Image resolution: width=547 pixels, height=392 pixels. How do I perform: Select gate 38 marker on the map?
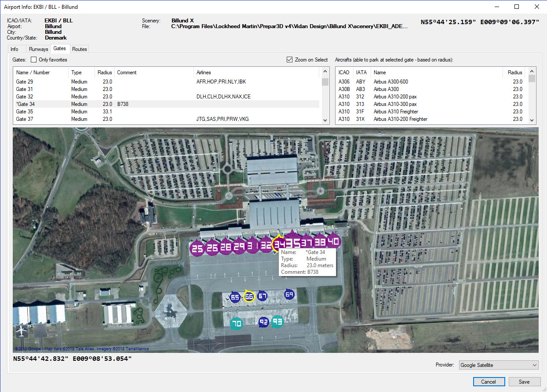tap(320, 242)
